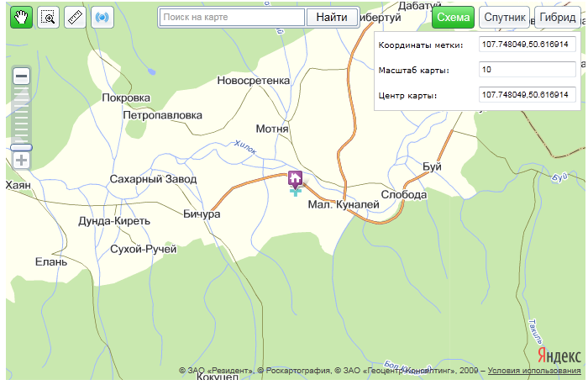Open the Условия использования link
The width and height of the screenshot is (588, 385).
(534, 371)
